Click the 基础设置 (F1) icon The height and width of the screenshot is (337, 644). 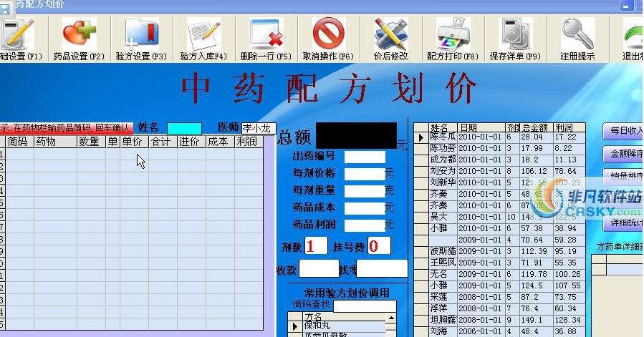tap(16, 34)
